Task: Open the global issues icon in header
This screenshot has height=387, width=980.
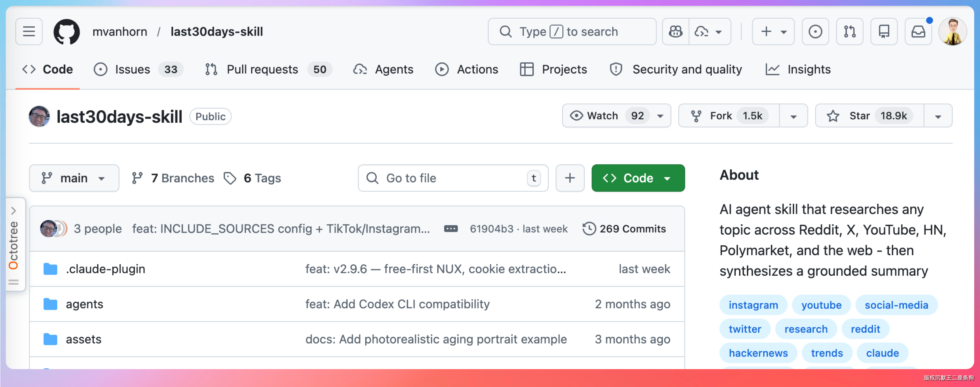Action: (815, 31)
